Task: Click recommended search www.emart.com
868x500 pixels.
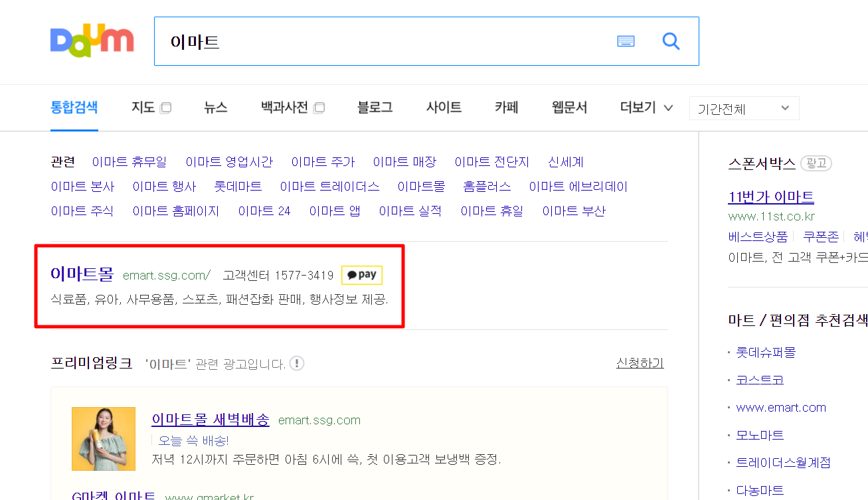Action: pos(781,408)
